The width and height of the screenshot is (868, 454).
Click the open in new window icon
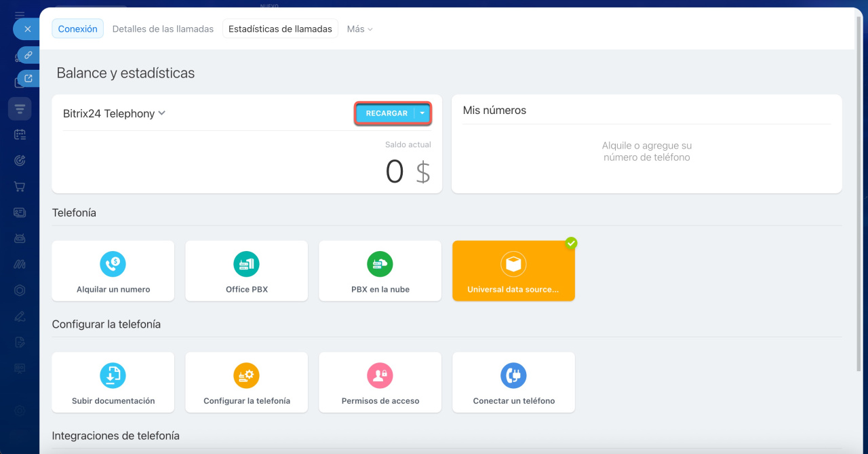pos(28,79)
